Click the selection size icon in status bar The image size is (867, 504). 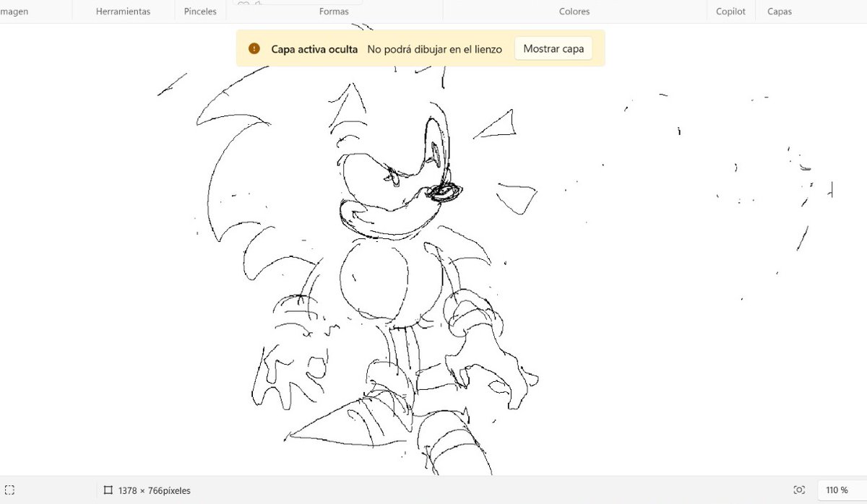coord(10,490)
